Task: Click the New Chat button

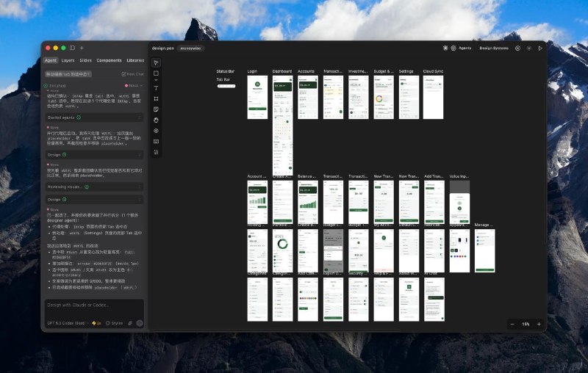Action: point(132,74)
